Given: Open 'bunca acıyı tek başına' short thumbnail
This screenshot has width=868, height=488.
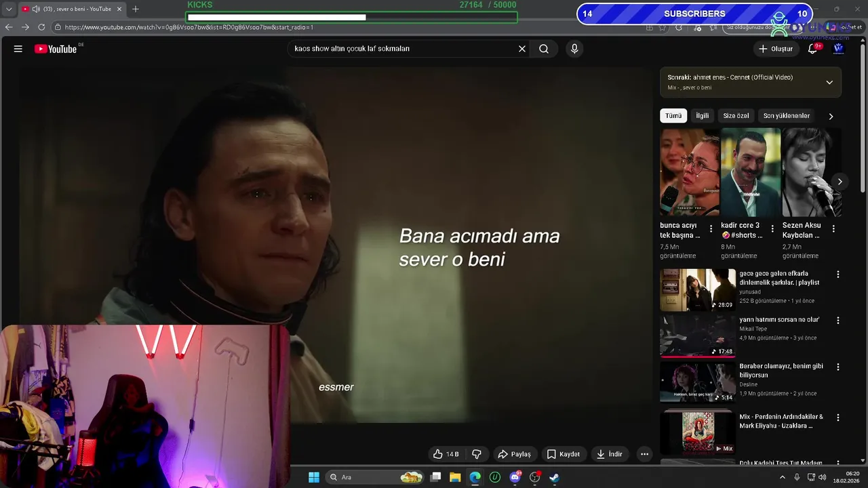Looking at the screenshot, I should 690,173.
